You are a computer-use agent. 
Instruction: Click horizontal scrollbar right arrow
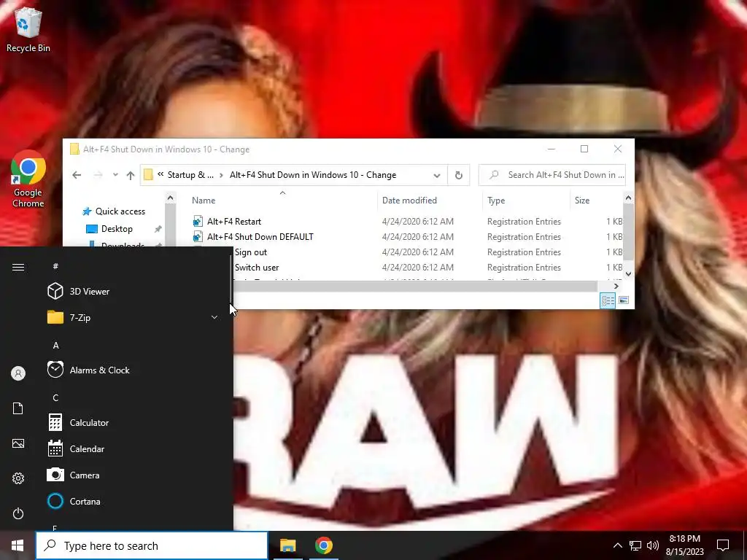616,286
